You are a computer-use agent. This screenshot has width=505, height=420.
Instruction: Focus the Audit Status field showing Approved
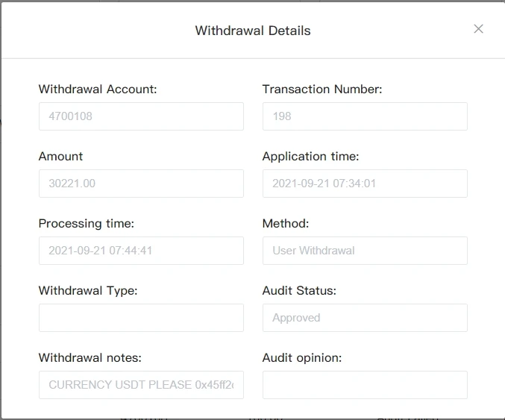click(x=365, y=318)
